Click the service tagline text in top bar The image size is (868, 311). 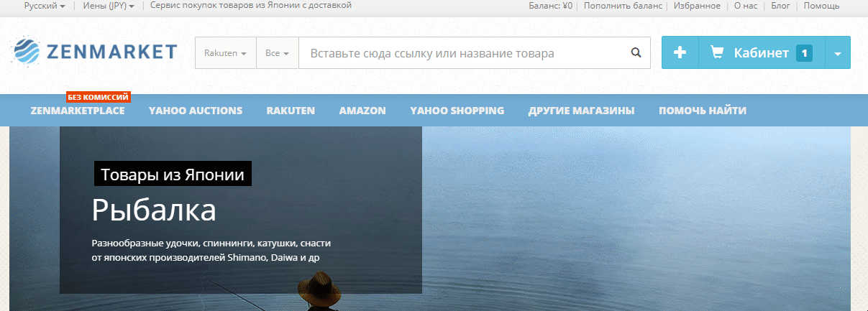tap(251, 6)
